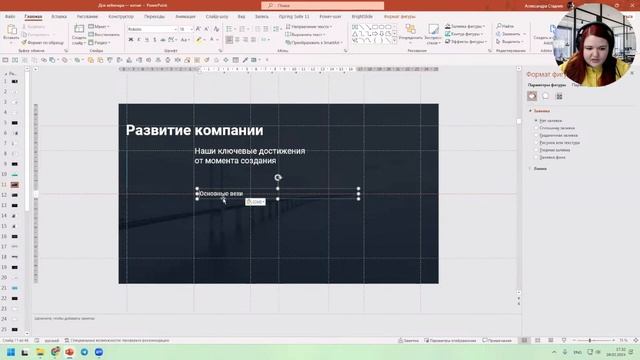The width and height of the screenshot is (640, 360).
Task: Click Примечания (Comments) in status bar
Action: coord(497,340)
